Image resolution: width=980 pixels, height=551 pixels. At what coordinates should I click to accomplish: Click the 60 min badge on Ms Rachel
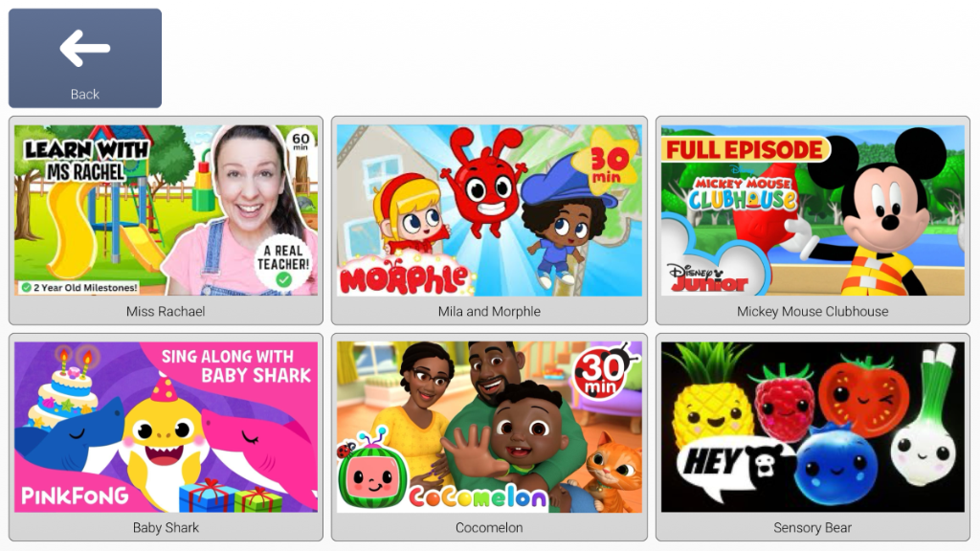301,141
